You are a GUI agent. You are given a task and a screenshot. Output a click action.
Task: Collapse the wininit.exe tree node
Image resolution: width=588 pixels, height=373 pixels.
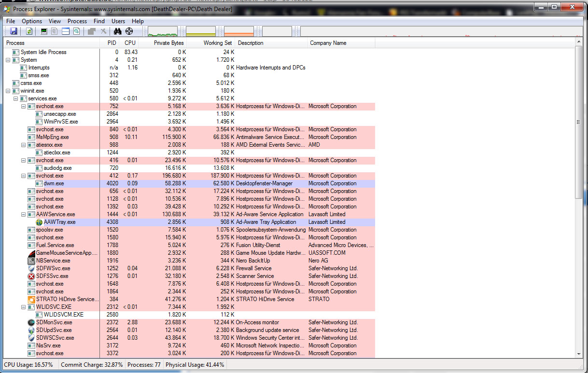point(8,91)
